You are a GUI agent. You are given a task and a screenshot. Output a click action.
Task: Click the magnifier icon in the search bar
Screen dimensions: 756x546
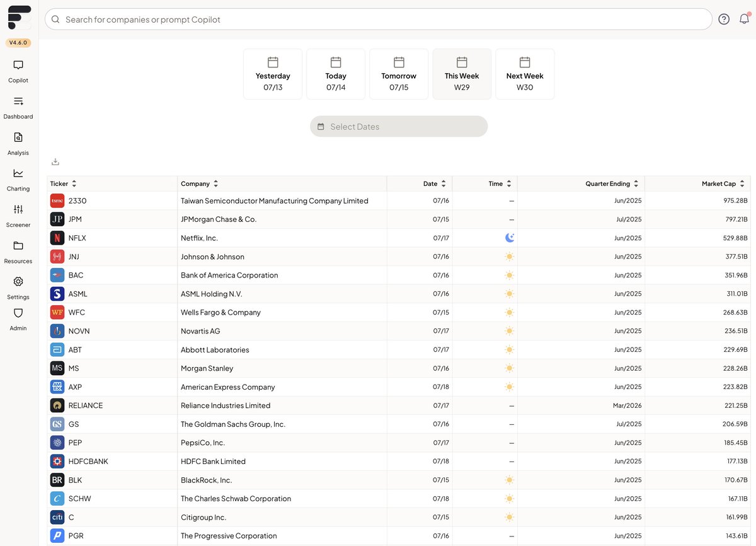click(56, 20)
